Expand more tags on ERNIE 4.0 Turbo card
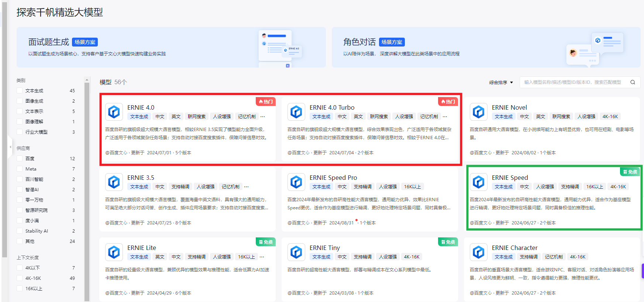644x302 pixels. [445, 117]
